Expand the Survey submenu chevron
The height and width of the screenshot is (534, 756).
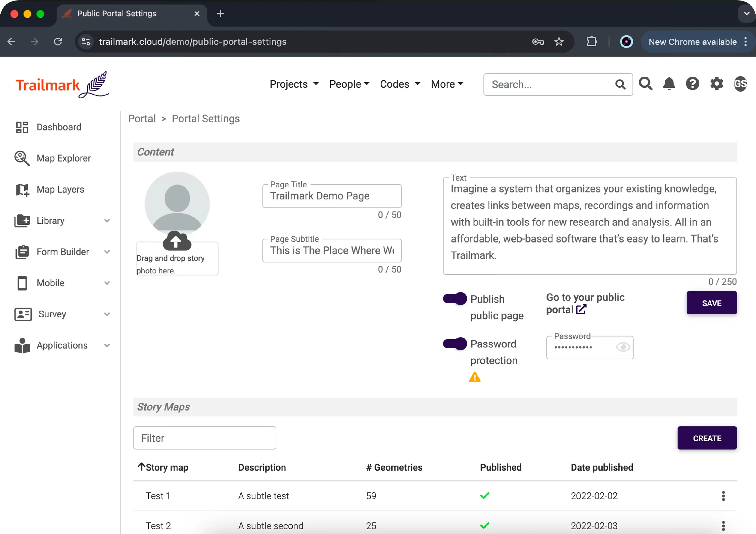pos(107,314)
